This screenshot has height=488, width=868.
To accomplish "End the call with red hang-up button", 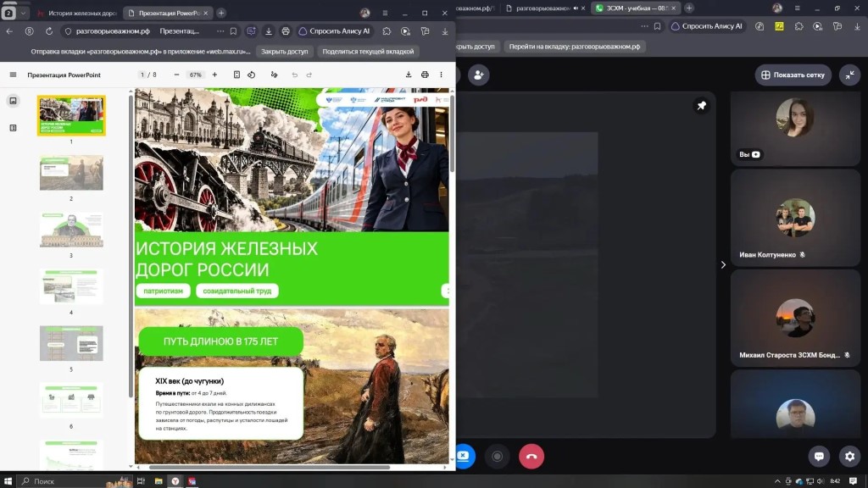I will (x=531, y=457).
